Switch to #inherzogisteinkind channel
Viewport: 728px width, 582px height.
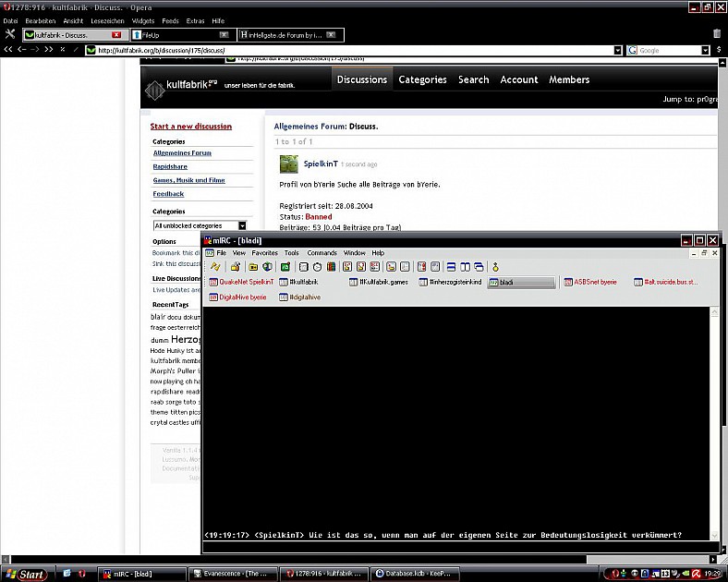(x=450, y=282)
